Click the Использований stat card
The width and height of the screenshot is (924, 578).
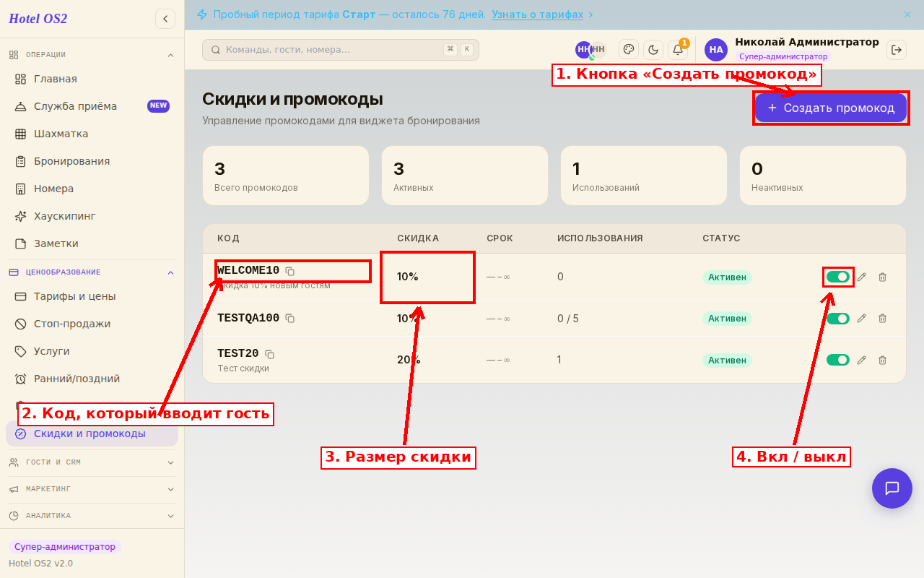point(644,176)
